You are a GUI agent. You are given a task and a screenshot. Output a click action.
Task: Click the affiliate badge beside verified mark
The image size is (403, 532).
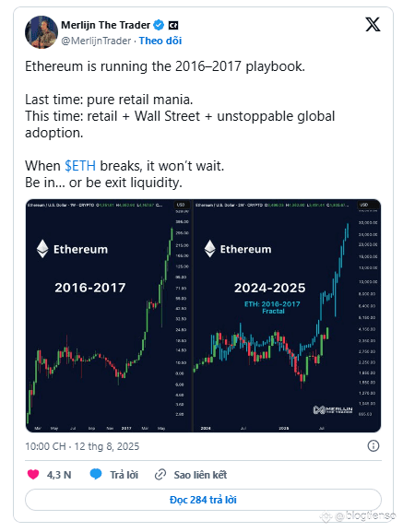coord(173,26)
